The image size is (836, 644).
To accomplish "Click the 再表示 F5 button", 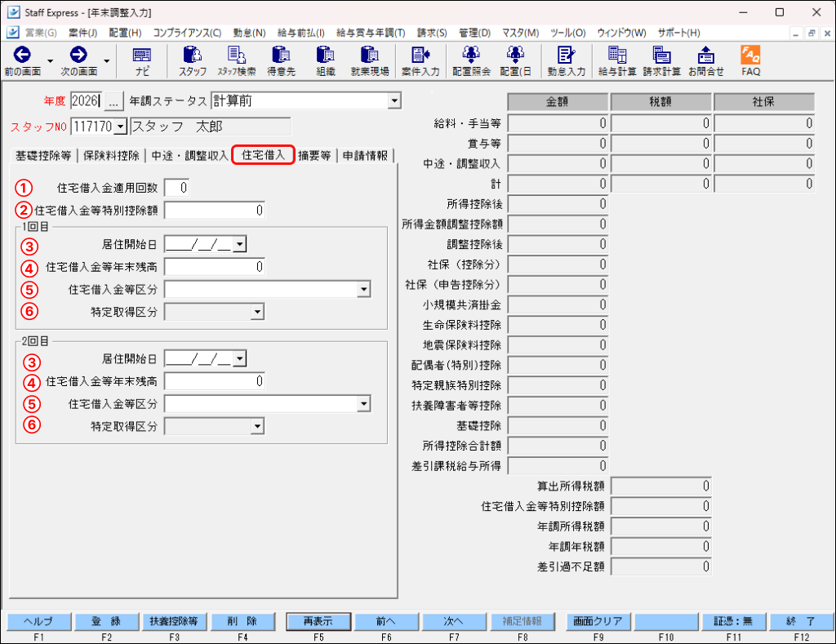I will [318, 621].
